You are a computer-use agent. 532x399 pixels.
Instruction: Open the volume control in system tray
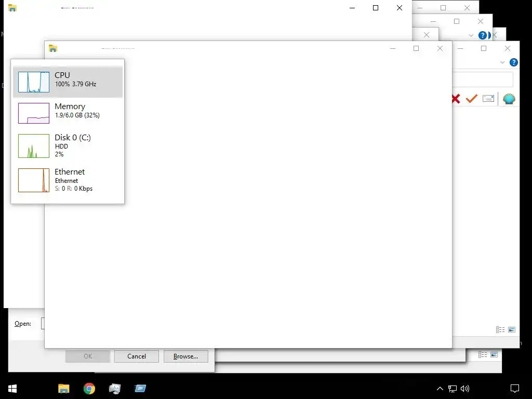point(465,389)
